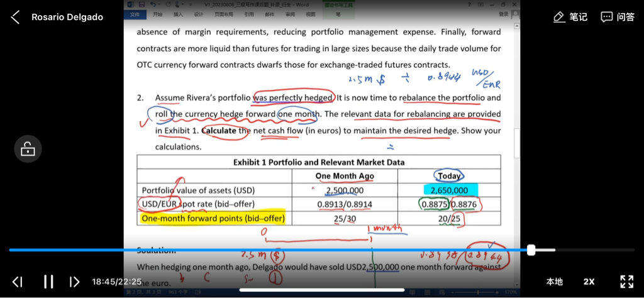Toggle fullscreen mode
The image size is (644, 298).
(x=626, y=282)
